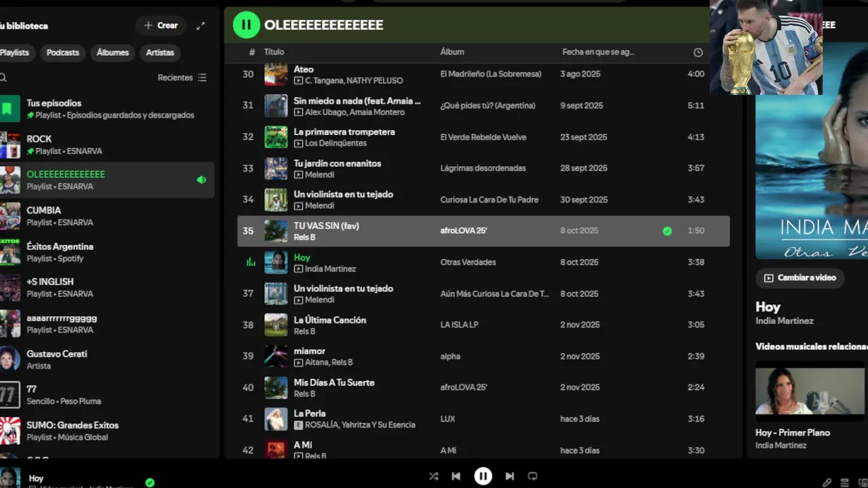Viewport: 868px width, 488px height.
Task: Search in your library with the magnifier icon
Action: pos(3,77)
